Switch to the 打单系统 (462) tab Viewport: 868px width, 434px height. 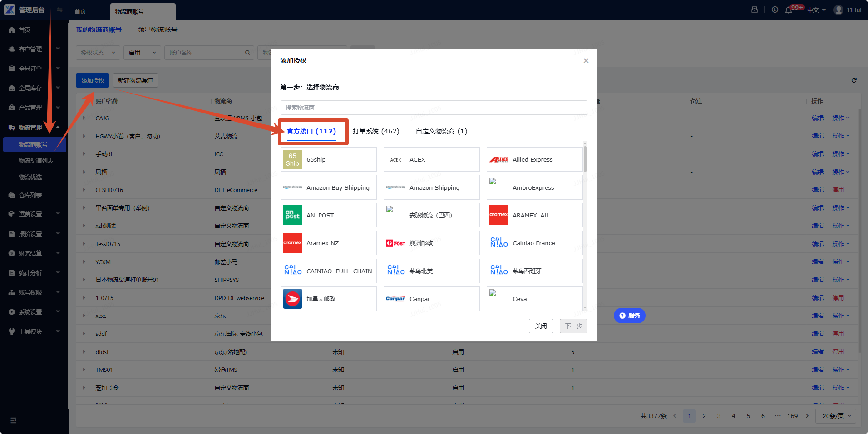click(376, 131)
